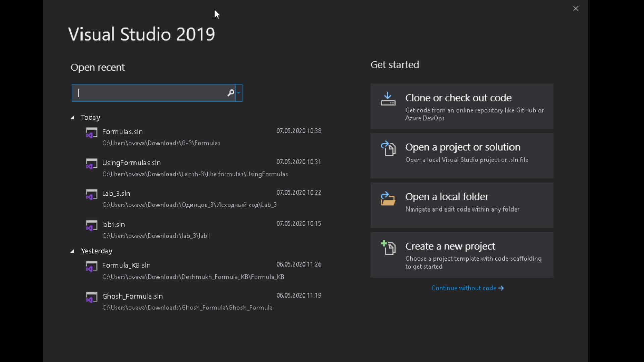This screenshot has width=644, height=362.
Task: Click the Lab_3.sln solution icon
Action: [x=91, y=194]
